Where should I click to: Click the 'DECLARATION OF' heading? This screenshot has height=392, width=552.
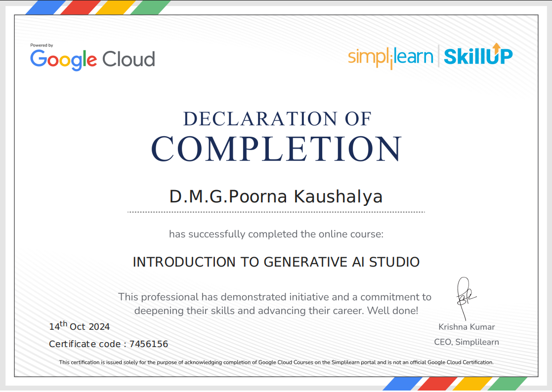pos(277,119)
